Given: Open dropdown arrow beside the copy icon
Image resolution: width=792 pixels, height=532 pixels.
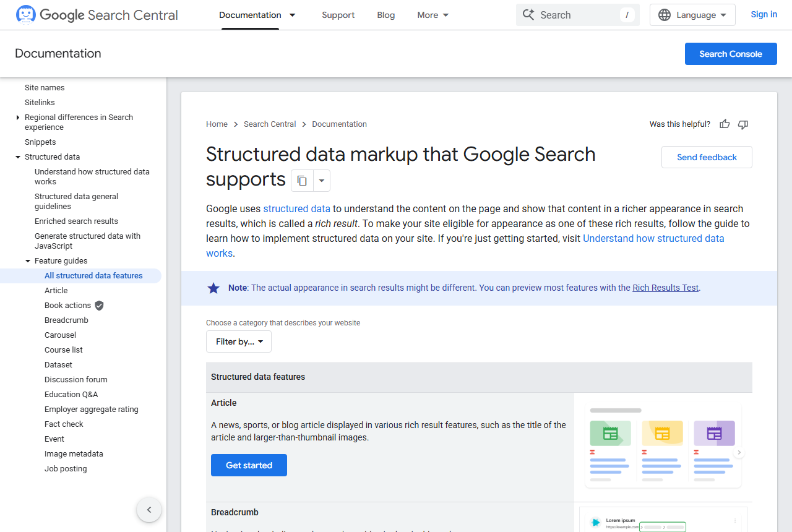Looking at the screenshot, I should pyautogui.click(x=322, y=181).
